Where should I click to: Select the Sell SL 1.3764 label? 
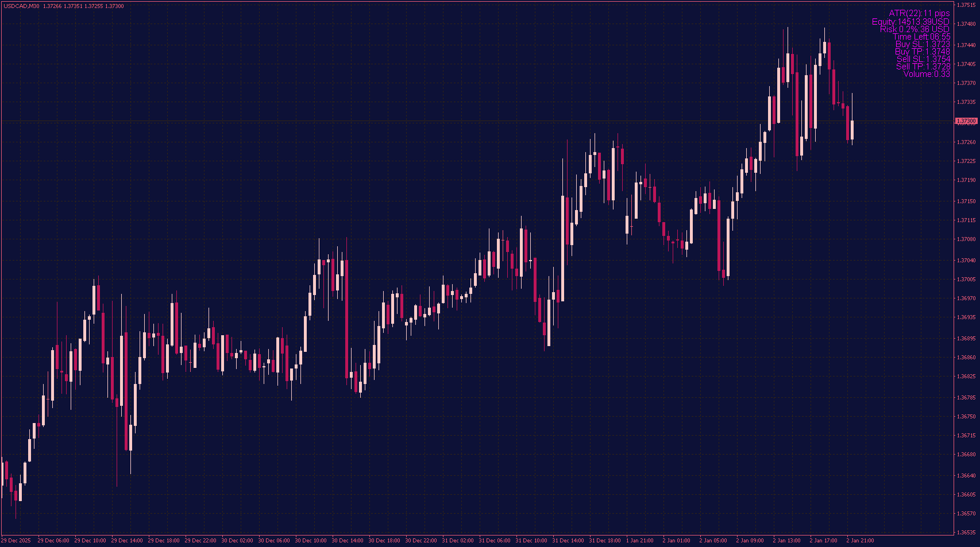923,59
